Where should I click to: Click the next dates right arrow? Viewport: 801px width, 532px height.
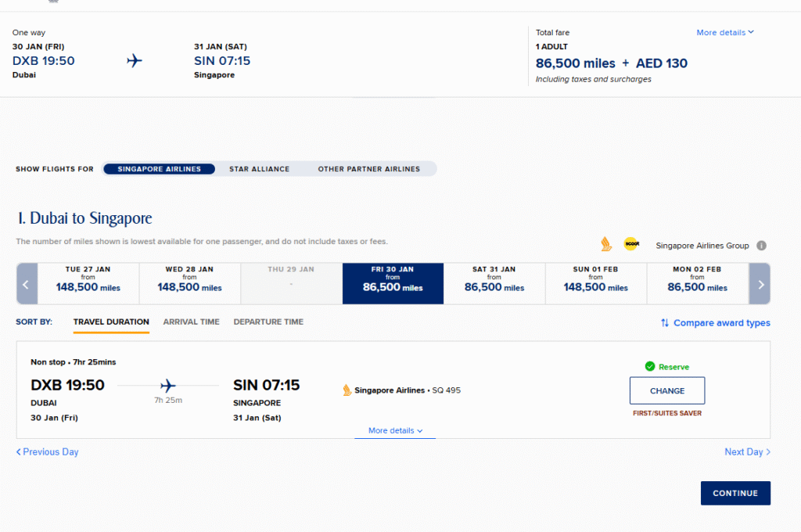point(760,284)
